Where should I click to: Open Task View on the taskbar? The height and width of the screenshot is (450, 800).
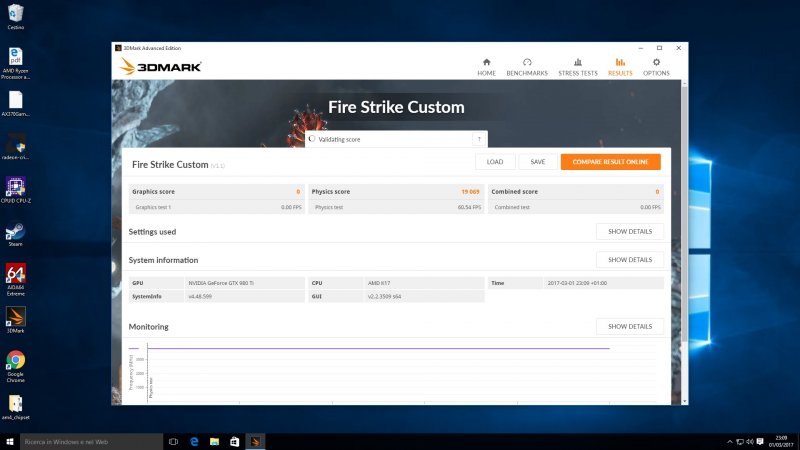pos(173,442)
